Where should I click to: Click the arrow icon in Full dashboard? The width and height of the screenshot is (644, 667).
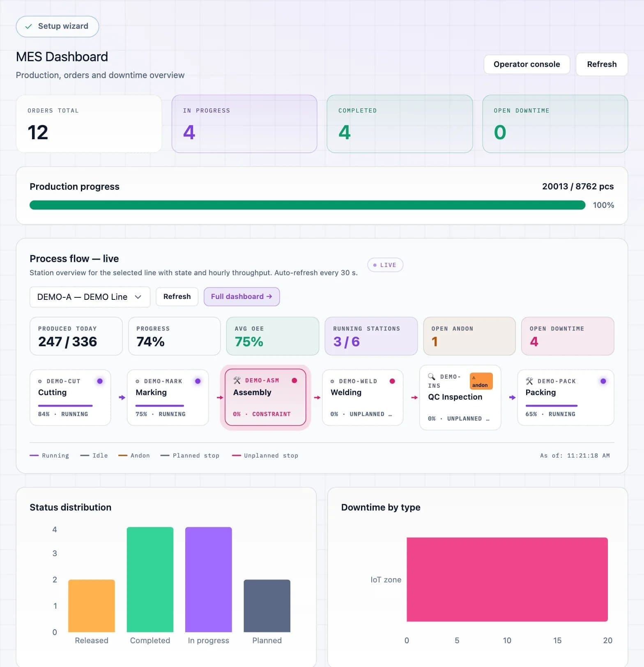tap(269, 297)
